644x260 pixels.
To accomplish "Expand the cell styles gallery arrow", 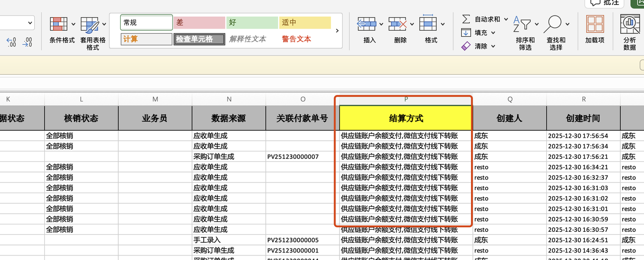I will coord(337,31).
